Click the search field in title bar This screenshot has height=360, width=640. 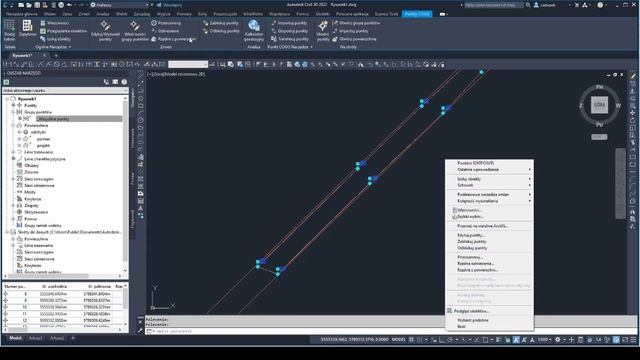pos(493,5)
